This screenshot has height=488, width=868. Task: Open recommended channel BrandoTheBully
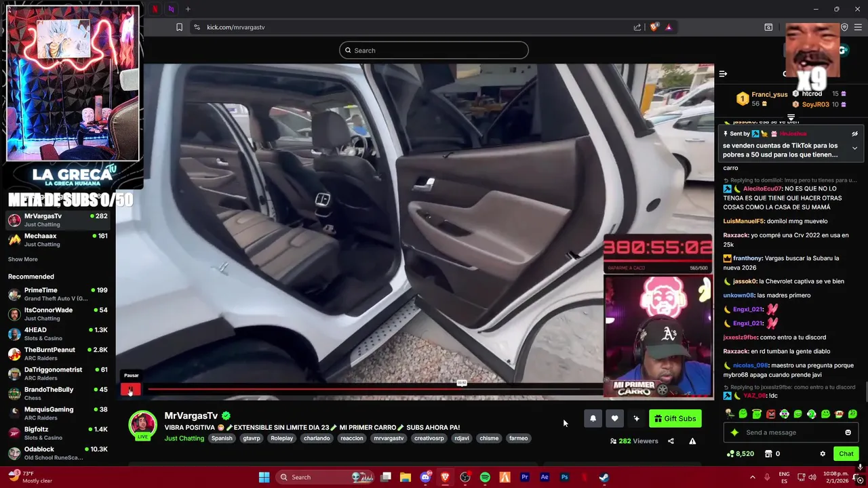coord(58,393)
